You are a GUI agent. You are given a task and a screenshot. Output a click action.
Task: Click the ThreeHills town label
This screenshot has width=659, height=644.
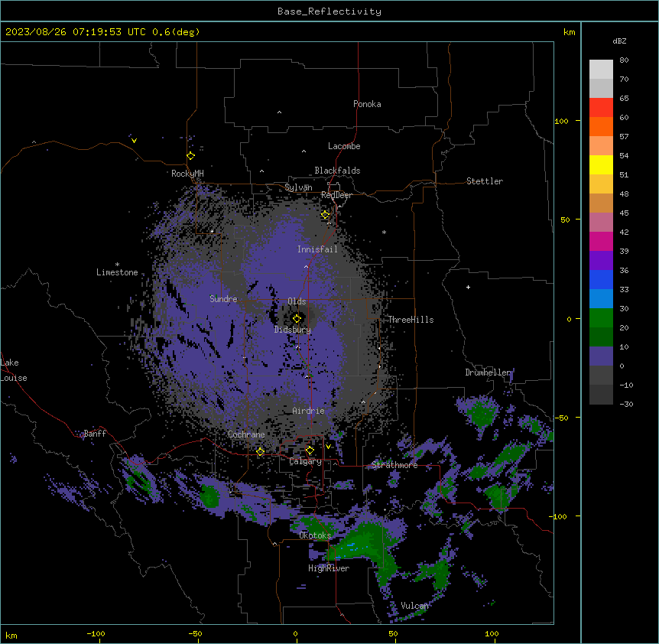411,320
